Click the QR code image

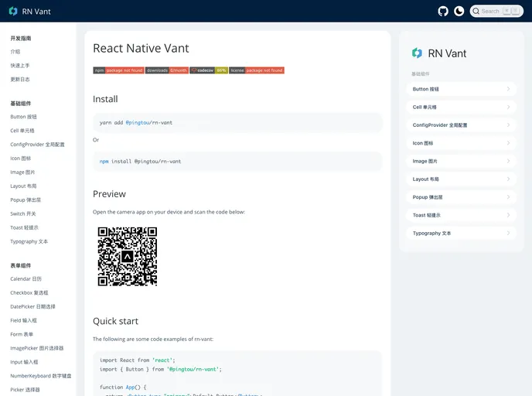click(x=128, y=256)
